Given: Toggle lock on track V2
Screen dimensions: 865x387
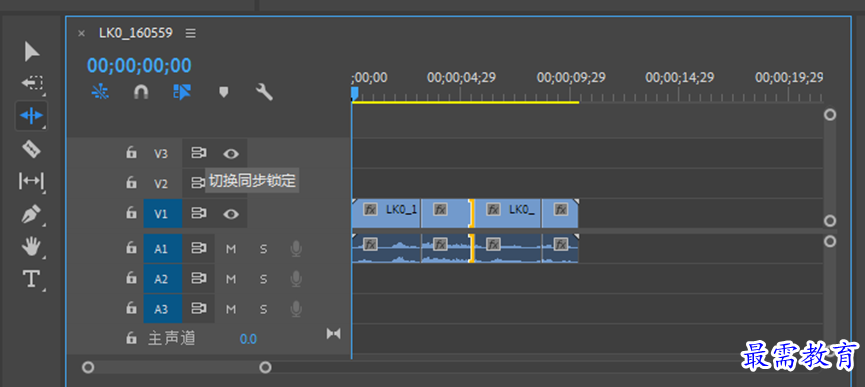Looking at the screenshot, I should pyautogui.click(x=131, y=182).
